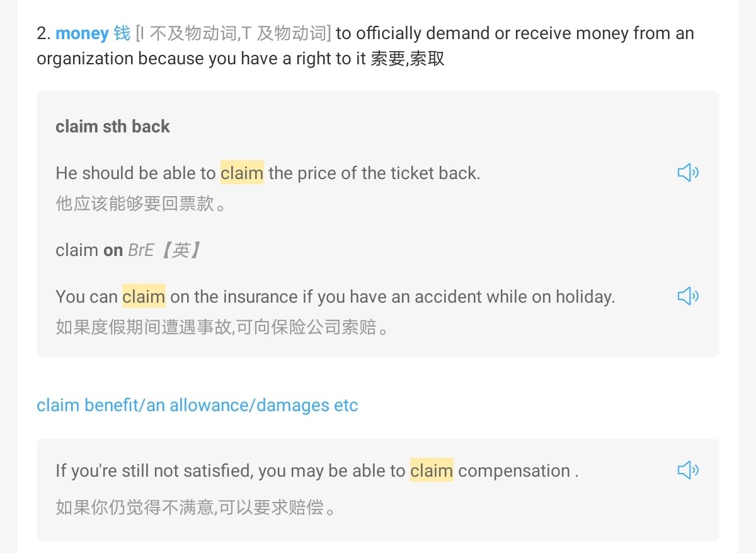Image resolution: width=756 pixels, height=553 pixels.
Task: Tap highlighted 'claim' in the ticket sentence
Action: click(x=242, y=173)
